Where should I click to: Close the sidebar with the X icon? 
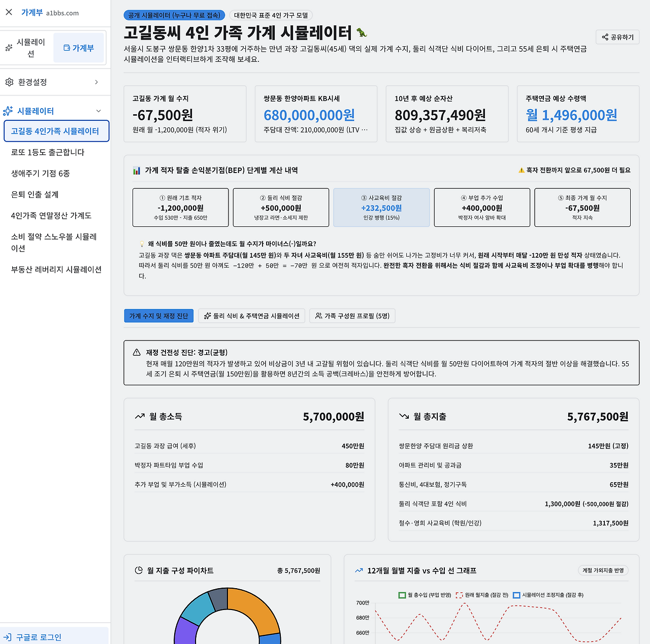[9, 12]
